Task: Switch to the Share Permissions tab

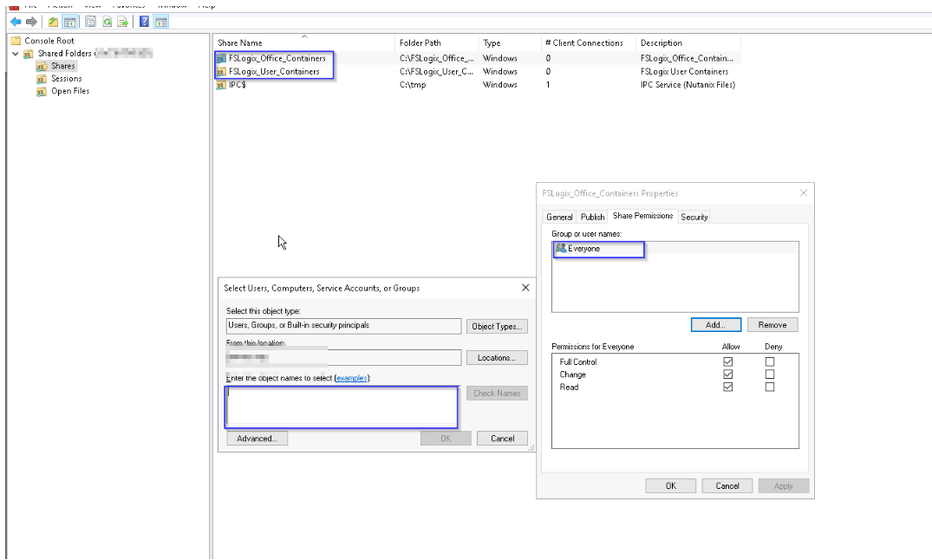Action: (642, 216)
